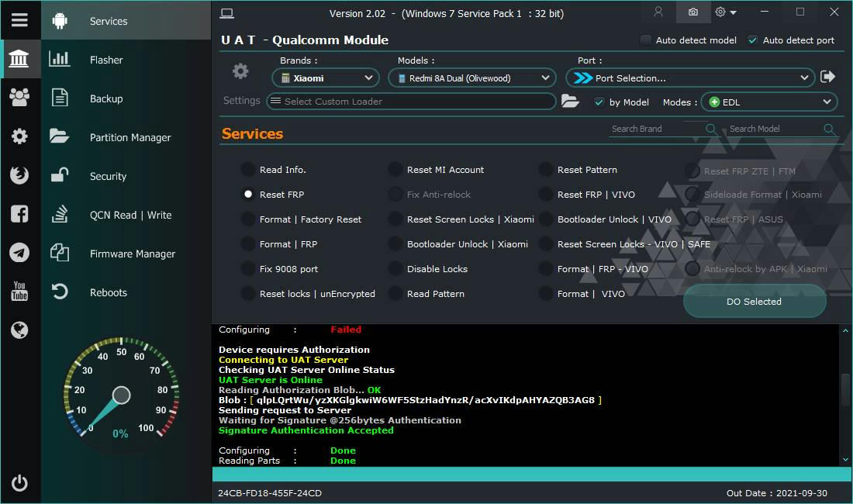853x504 pixels.
Task: Click the exit arrow icon next to Port
Action: click(827, 77)
